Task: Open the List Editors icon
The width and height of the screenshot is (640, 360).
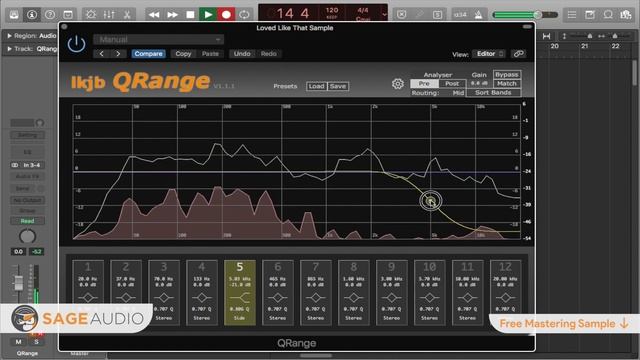Action: [x=572, y=15]
